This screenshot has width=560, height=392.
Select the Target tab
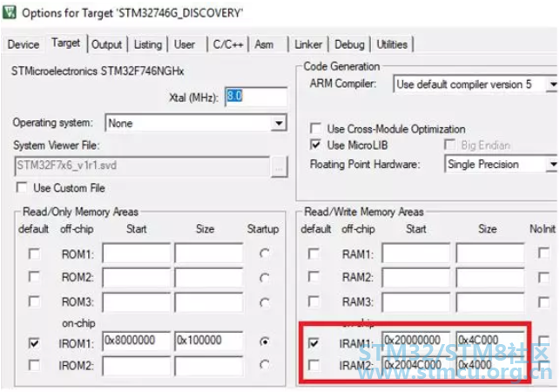[x=65, y=43]
